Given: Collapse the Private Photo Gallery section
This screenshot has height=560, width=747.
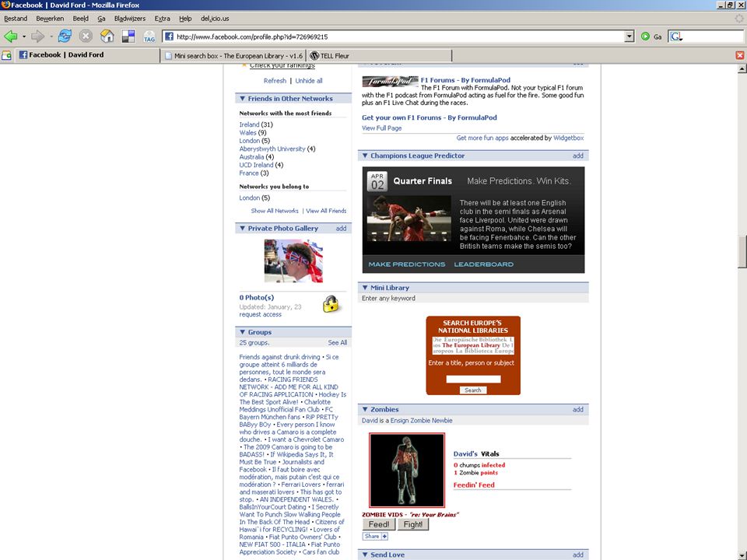Looking at the screenshot, I should [x=242, y=229].
